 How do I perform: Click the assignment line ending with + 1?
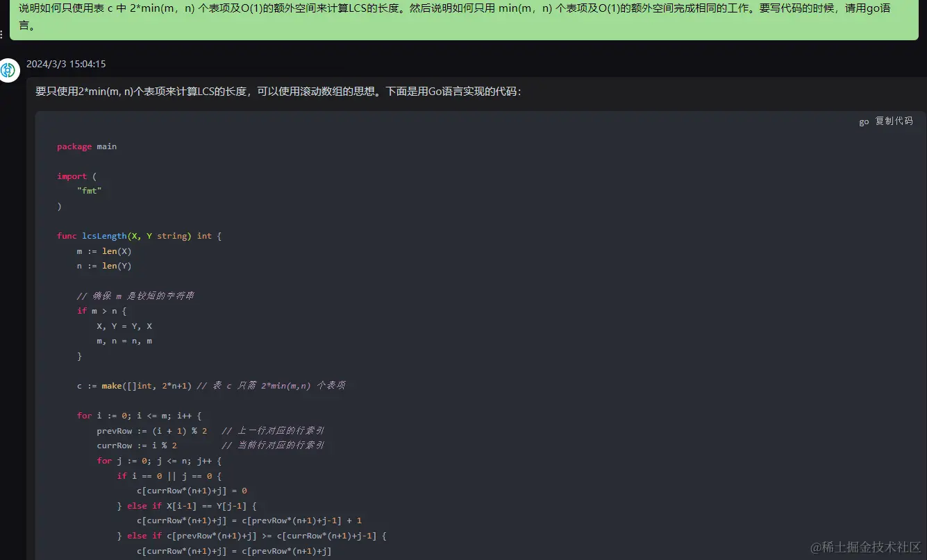249,520
